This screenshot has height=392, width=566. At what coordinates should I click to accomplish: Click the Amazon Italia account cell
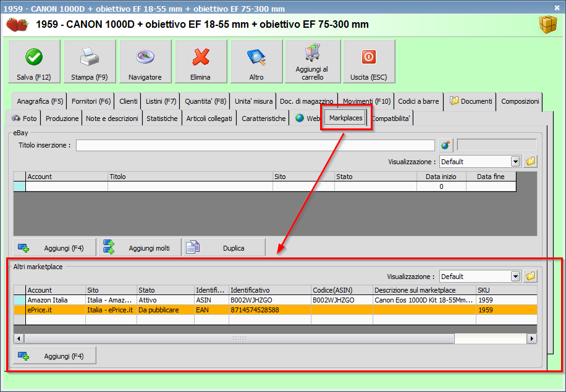point(56,300)
